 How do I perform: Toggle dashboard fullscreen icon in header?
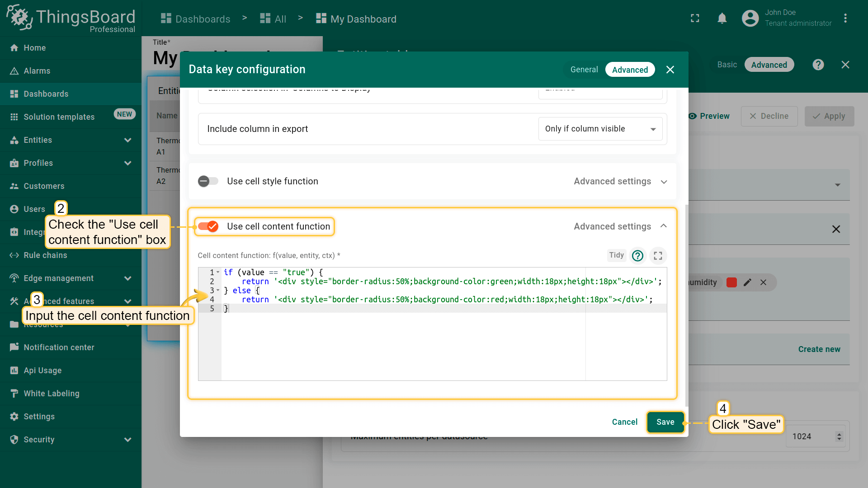coord(695,19)
